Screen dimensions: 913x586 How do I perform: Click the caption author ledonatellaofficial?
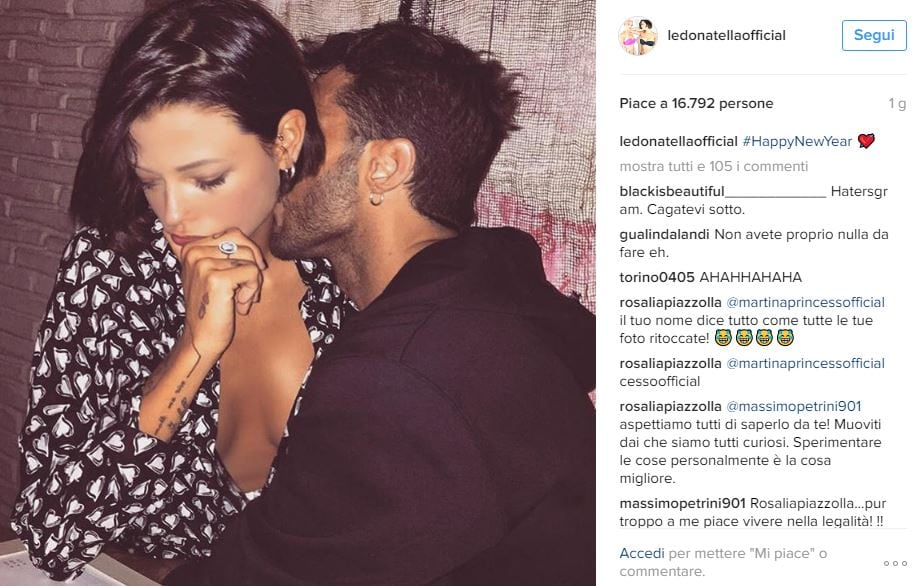click(x=678, y=142)
